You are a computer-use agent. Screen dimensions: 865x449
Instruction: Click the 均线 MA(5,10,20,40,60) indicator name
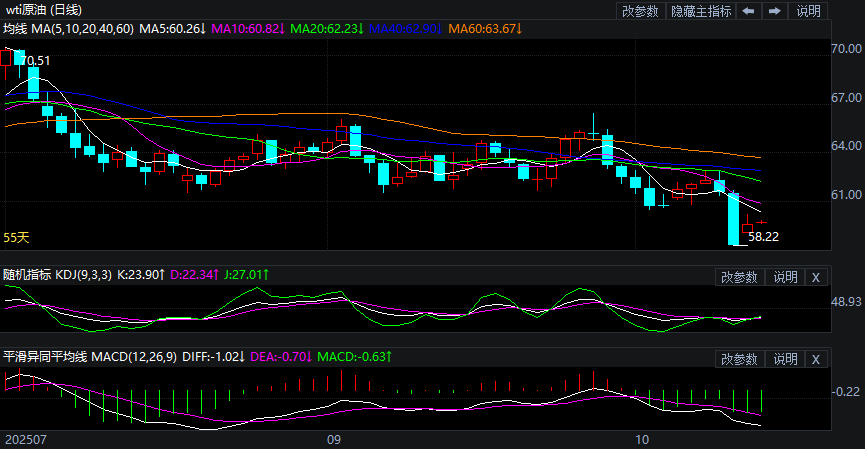pos(68,29)
